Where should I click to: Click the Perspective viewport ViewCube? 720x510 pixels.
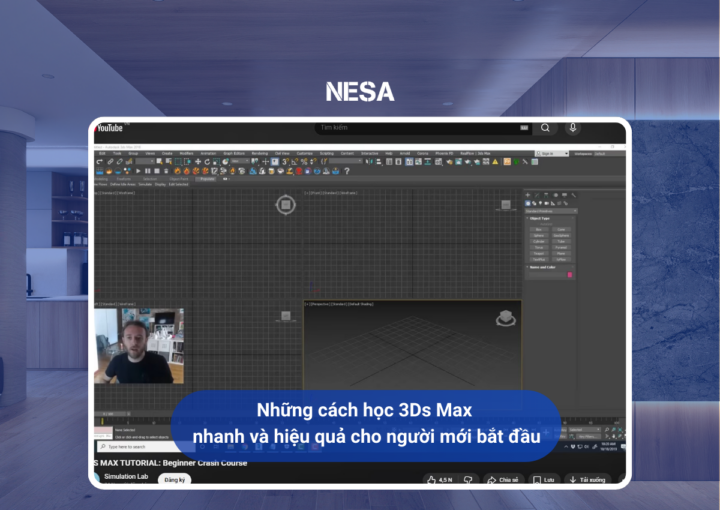coord(506,318)
